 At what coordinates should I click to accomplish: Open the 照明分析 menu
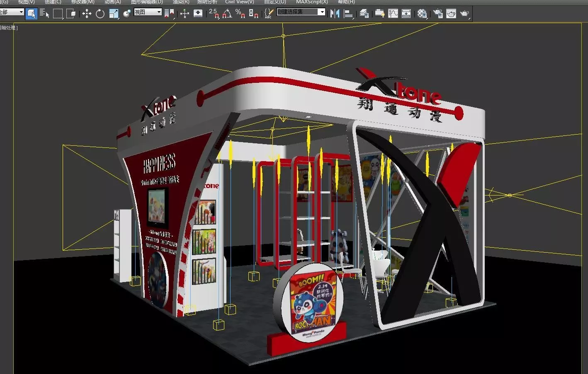point(207,2)
